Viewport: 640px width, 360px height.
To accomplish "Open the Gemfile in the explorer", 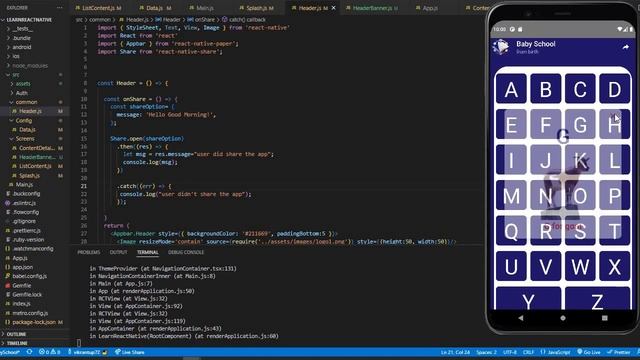I will (22, 285).
